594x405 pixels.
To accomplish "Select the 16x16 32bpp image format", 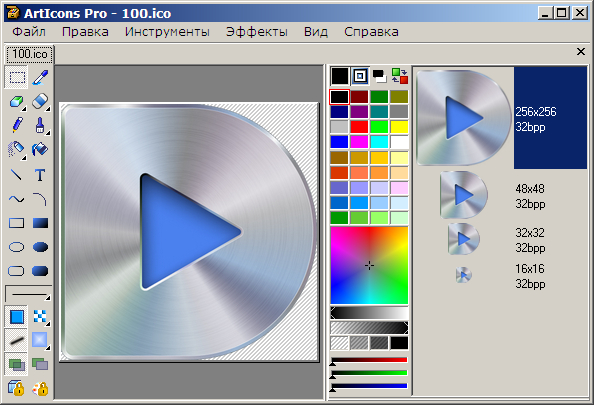I will tap(501, 276).
